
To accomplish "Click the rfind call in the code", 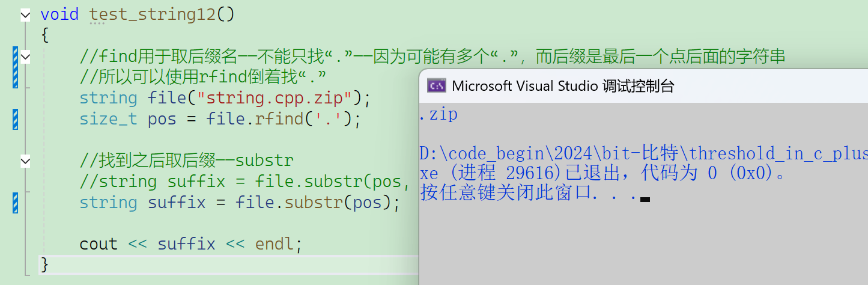I will tap(279, 119).
